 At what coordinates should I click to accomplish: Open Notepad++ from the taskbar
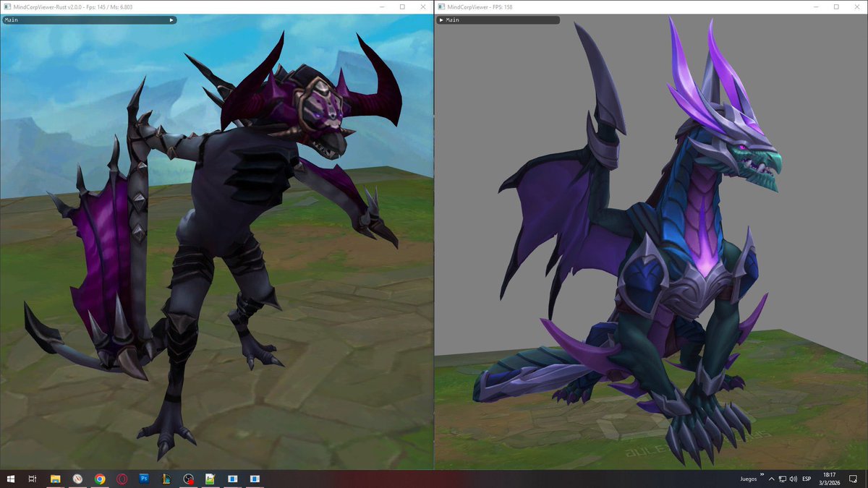[210, 479]
